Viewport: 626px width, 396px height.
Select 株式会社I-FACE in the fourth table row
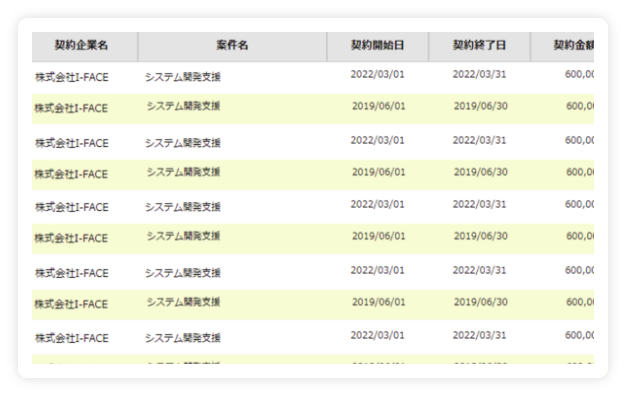71,174
